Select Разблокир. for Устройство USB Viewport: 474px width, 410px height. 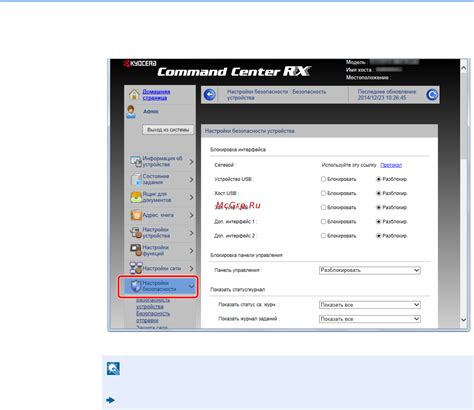[x=378, y=179]
